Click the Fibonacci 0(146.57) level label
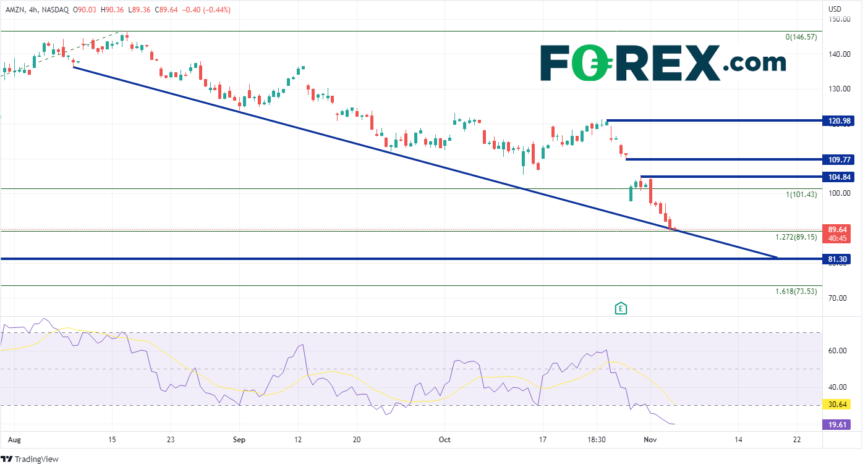The image size is (868, 470). tap(801, 37)
